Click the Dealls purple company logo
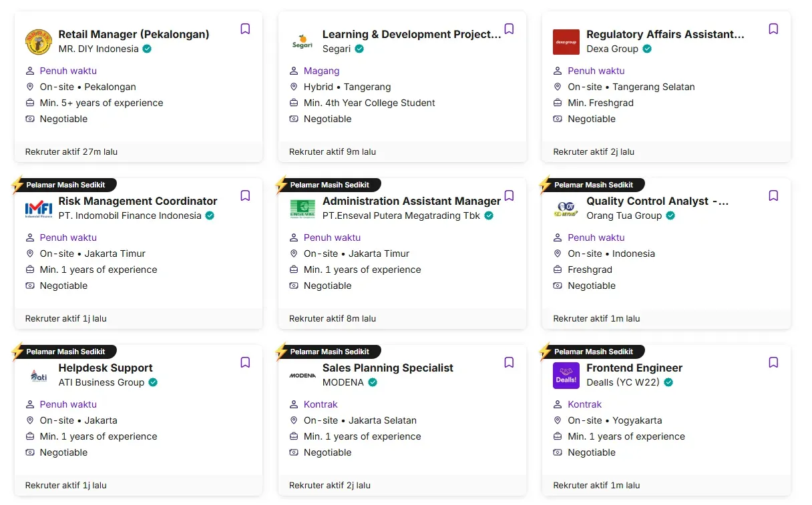The height and width of the screenshot is (505, 812). [x=566, y=376]
